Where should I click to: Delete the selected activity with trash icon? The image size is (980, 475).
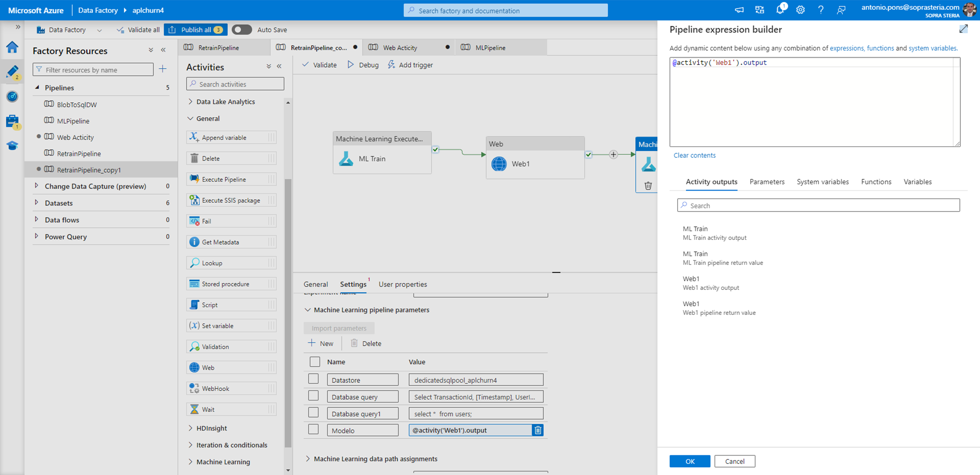(x=648, y=186)
